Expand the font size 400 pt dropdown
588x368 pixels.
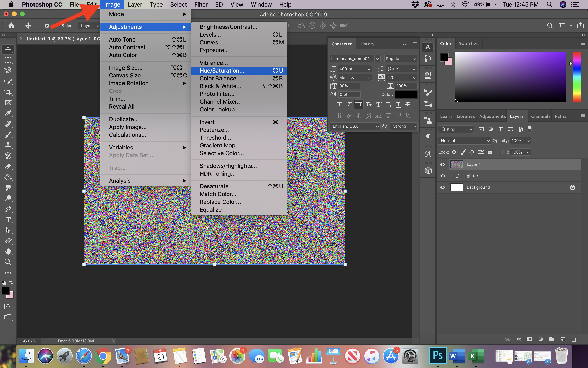[369, 69]
